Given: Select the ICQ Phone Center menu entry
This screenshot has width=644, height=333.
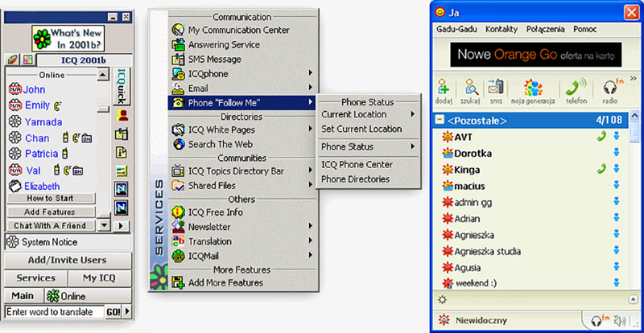Looking at the screenshot, I should click(357, 165).
